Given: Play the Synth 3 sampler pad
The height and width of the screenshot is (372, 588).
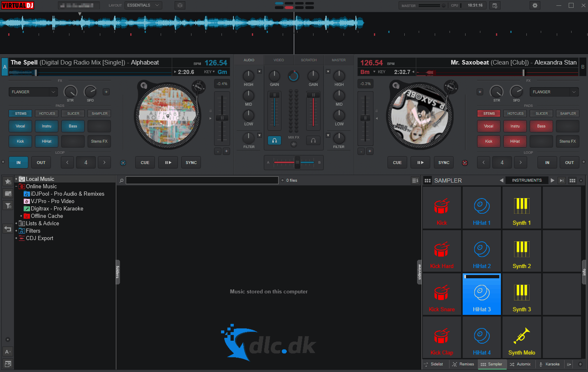Looking at the screenshot, I should (521, 294).
